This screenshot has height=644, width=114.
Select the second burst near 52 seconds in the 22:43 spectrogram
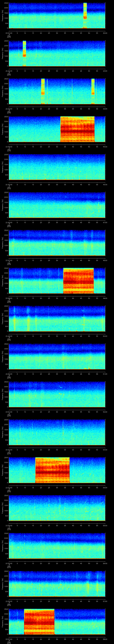(x=93, y=91)
